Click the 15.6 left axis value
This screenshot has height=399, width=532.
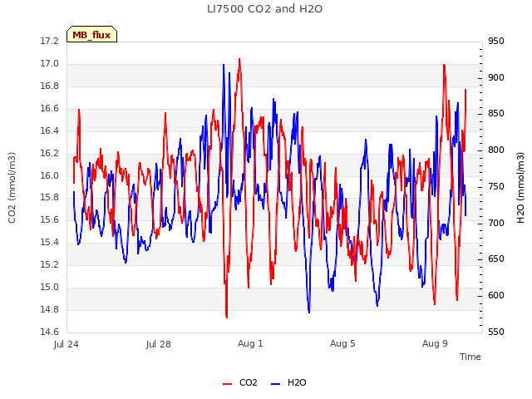coord(50,219)
